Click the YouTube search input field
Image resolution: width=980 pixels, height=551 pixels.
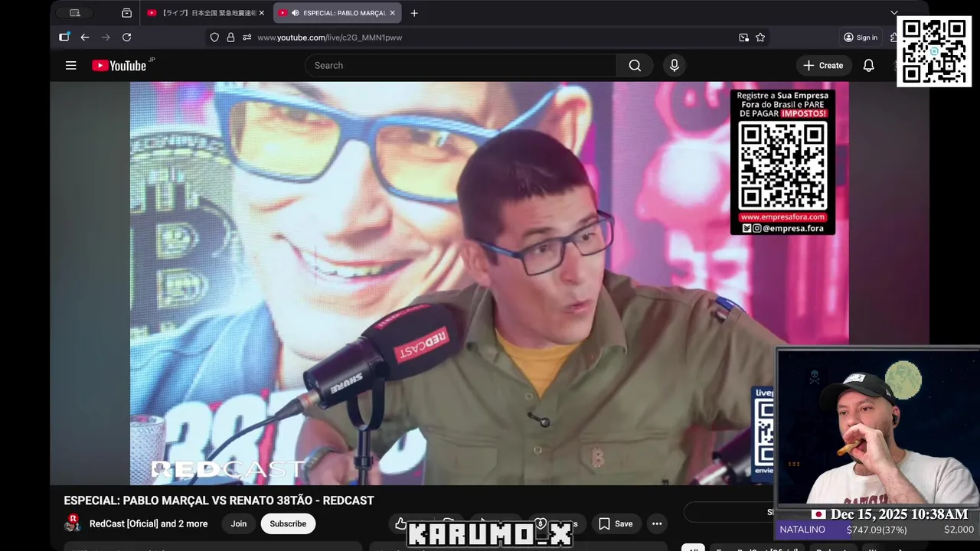coord(460,65)
